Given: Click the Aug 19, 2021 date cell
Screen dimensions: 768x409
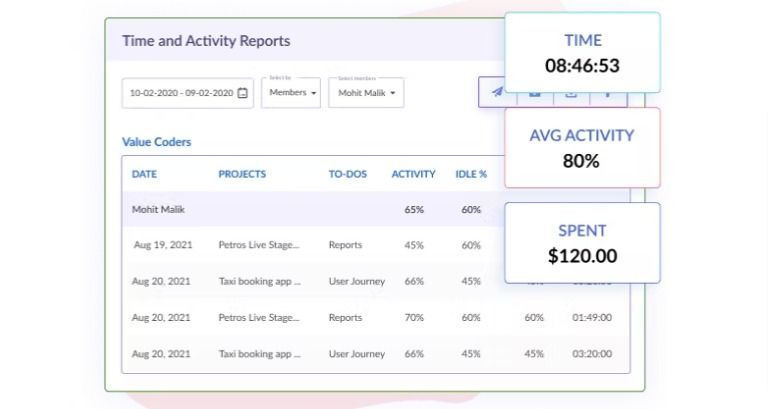Looking at the screenshot, I should click(x=163, y=245).
